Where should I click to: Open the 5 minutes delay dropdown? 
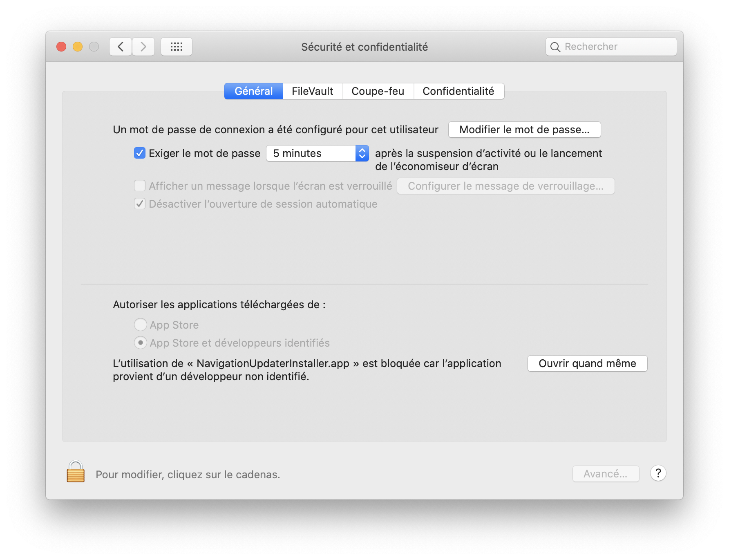(x=318, y=153)
